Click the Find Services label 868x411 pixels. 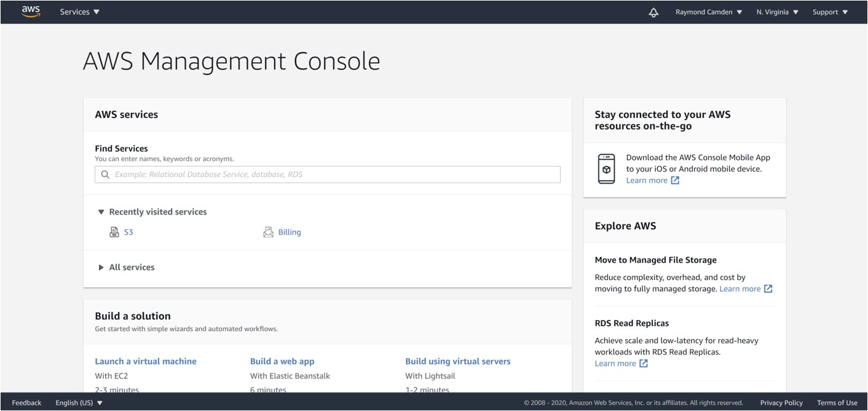(x=121, y=149)
